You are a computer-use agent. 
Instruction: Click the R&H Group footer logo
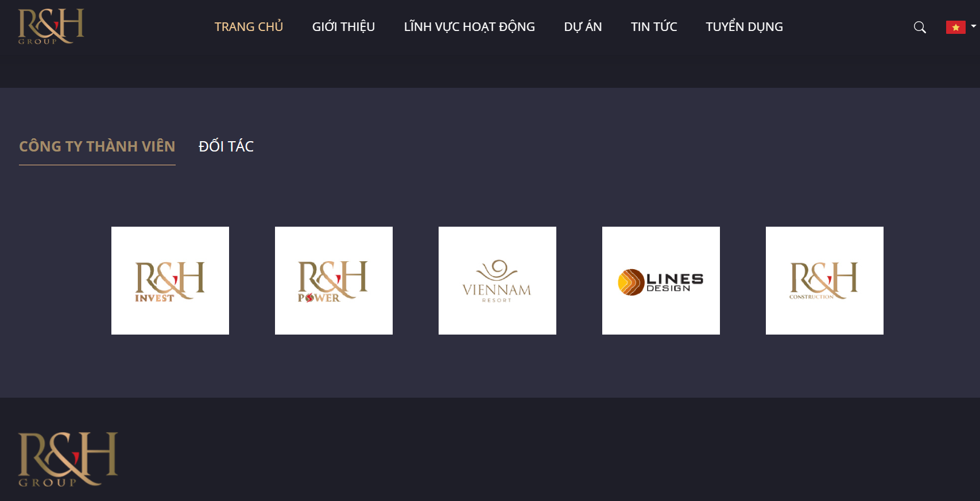68,459
